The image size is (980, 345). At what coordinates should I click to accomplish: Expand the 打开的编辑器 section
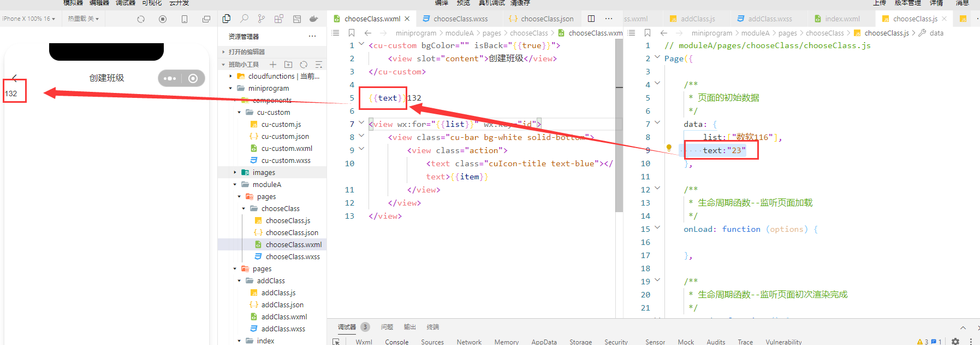(247, 52)
